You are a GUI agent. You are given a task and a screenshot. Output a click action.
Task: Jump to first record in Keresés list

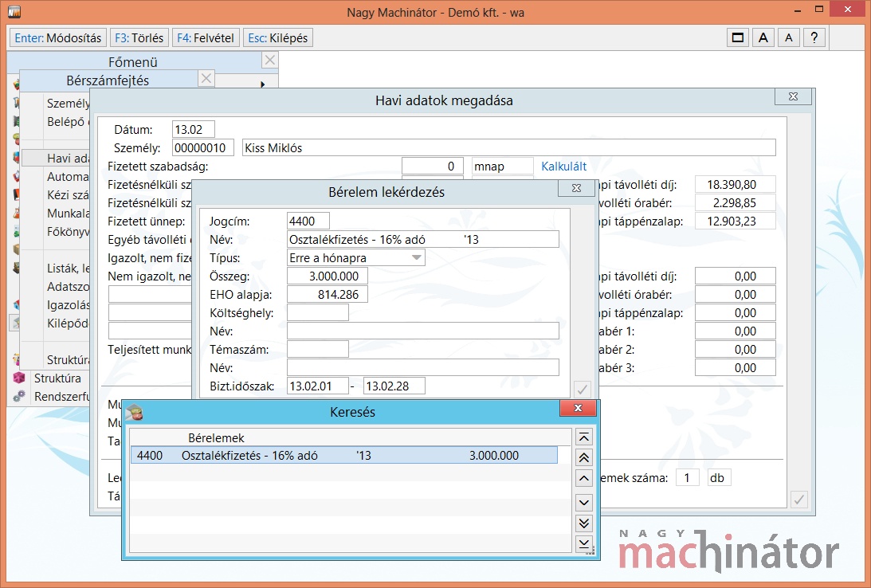coord(584,437)
